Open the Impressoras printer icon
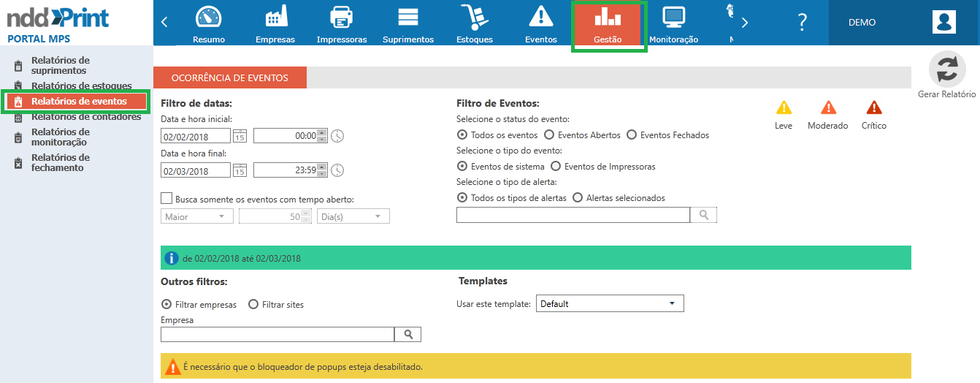 tap(341, 17)
